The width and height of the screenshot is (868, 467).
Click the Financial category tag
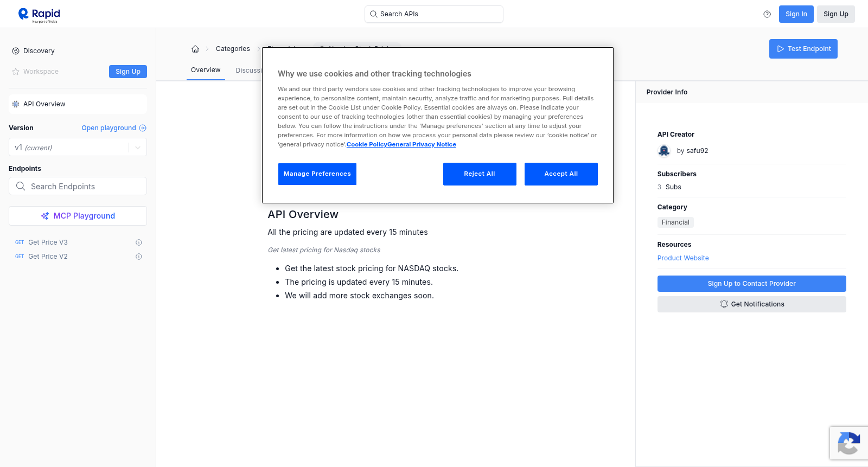[x=675, y=222]
